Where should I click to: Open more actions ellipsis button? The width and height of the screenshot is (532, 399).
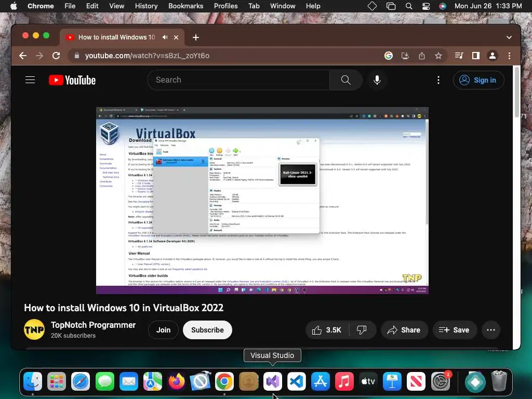pos(491,330)
